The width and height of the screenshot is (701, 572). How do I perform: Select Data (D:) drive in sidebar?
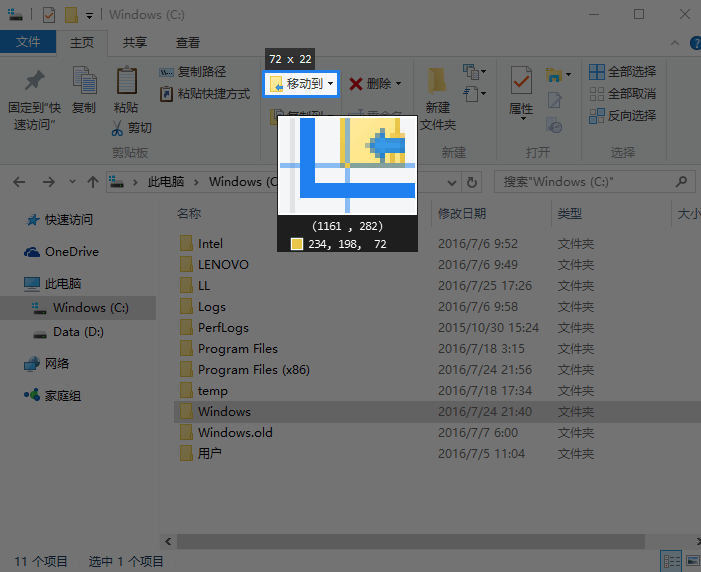click(69, 332)
